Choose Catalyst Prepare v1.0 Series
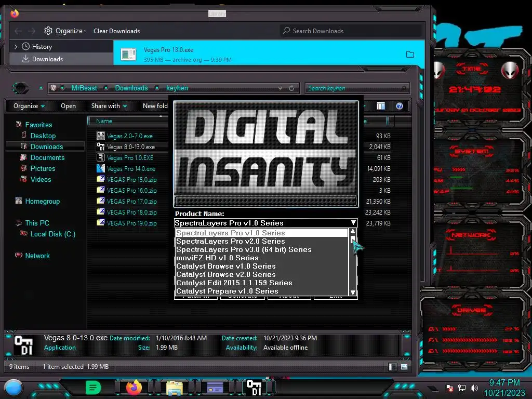This screenshot has height=399, width=532. (261, 291)
